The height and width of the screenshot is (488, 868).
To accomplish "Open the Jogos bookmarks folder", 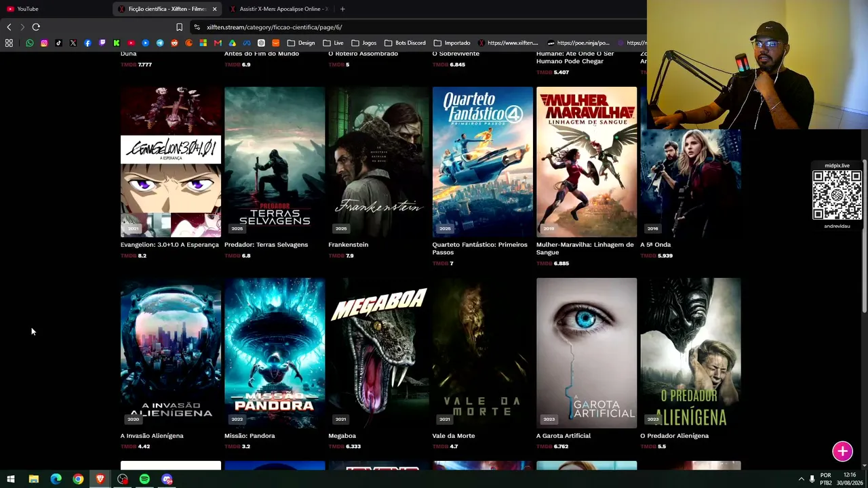I will (x=363, y=43).
